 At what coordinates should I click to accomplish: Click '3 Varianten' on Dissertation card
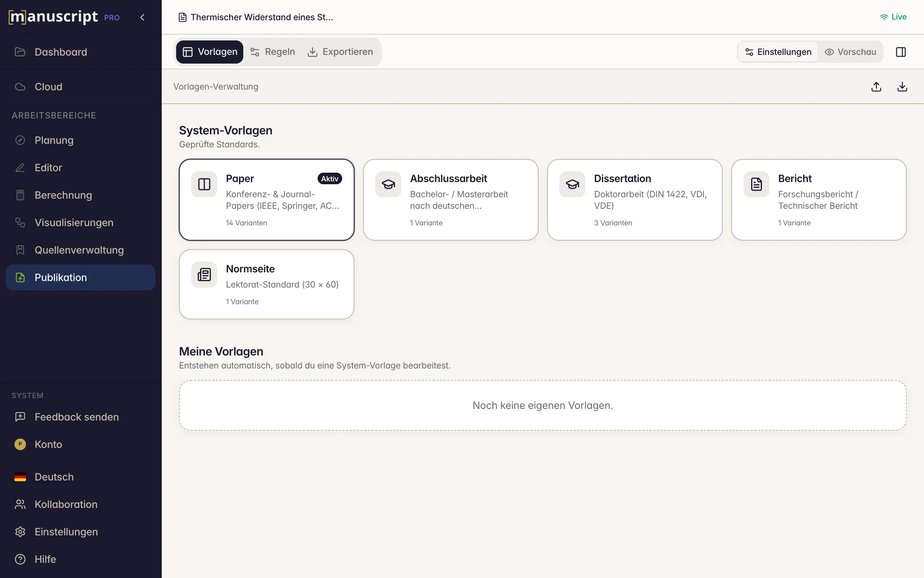pyautogui.click(x=613, y=223)
